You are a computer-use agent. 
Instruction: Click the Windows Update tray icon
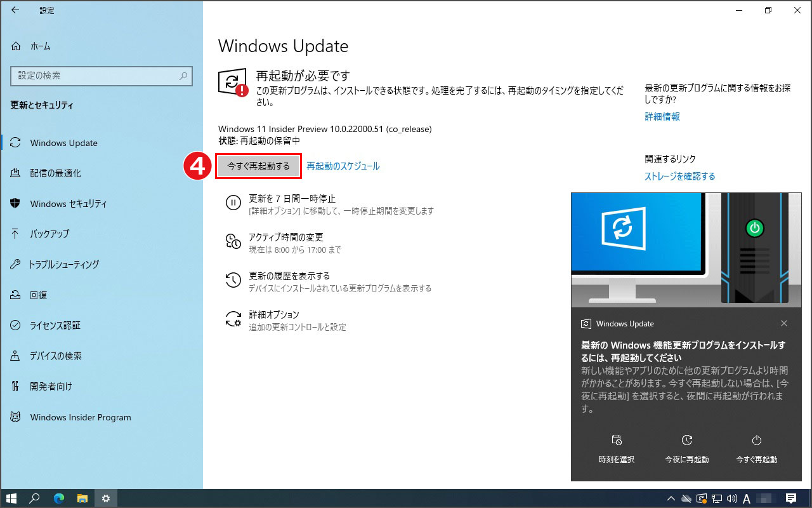click(701, 498)
